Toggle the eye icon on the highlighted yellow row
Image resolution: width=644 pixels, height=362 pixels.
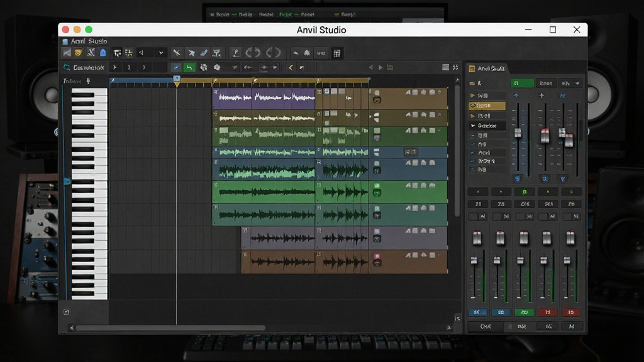click(473, 106)
